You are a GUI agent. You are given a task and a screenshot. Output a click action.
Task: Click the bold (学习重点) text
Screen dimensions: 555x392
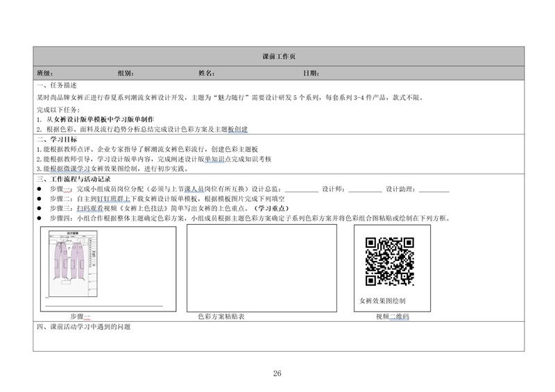(271, 208)
